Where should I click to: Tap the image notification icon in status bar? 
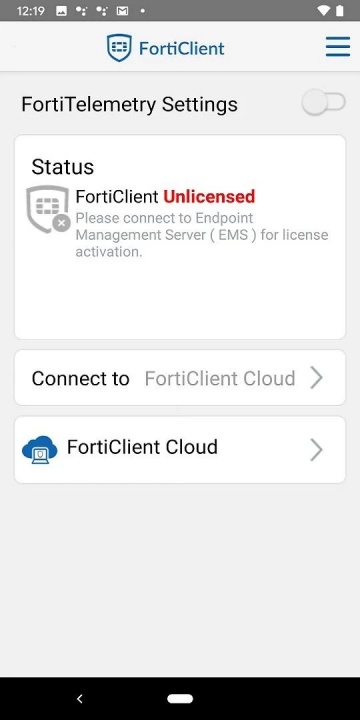click(x=62, y=11)
